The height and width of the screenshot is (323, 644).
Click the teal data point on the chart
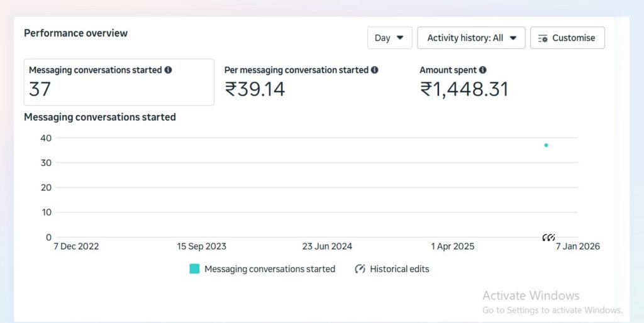pos(546,145)
